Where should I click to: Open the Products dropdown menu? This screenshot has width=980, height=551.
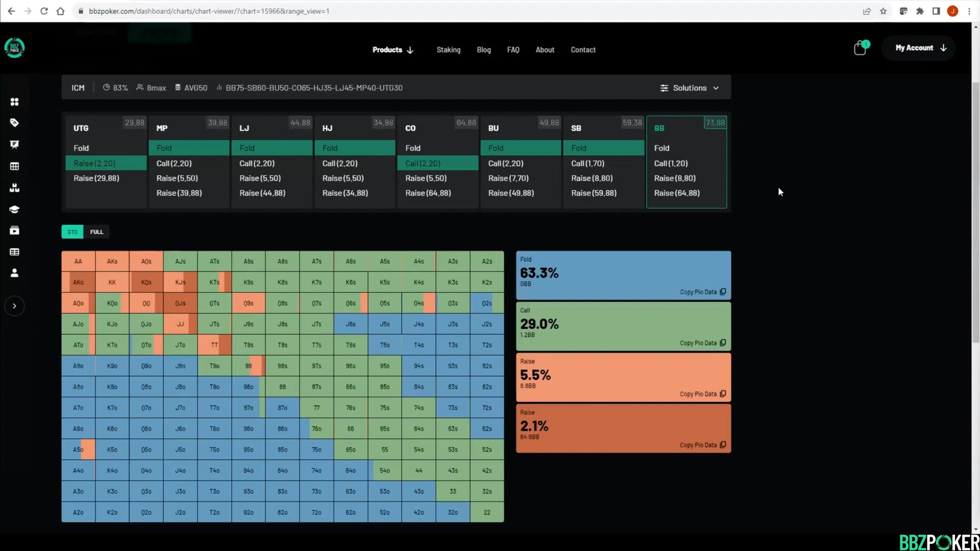pyautogui.click(x=393, y=50)
